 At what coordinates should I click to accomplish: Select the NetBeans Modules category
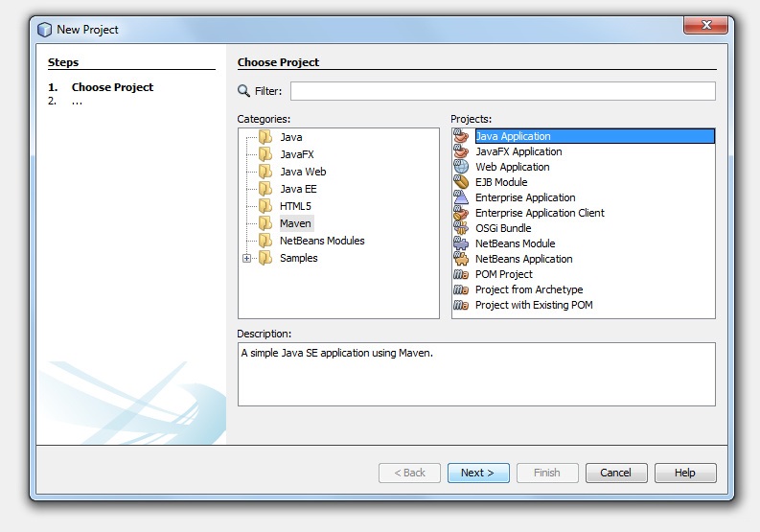(x=322, y=241)
